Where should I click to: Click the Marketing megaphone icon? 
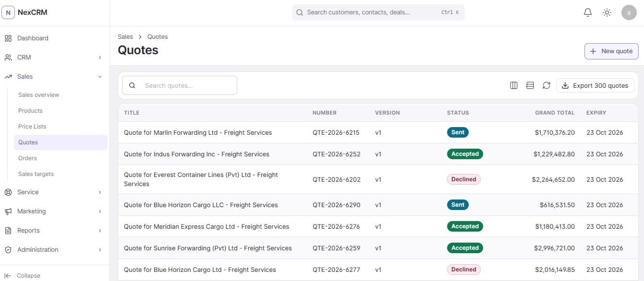(x=8, y=211)
